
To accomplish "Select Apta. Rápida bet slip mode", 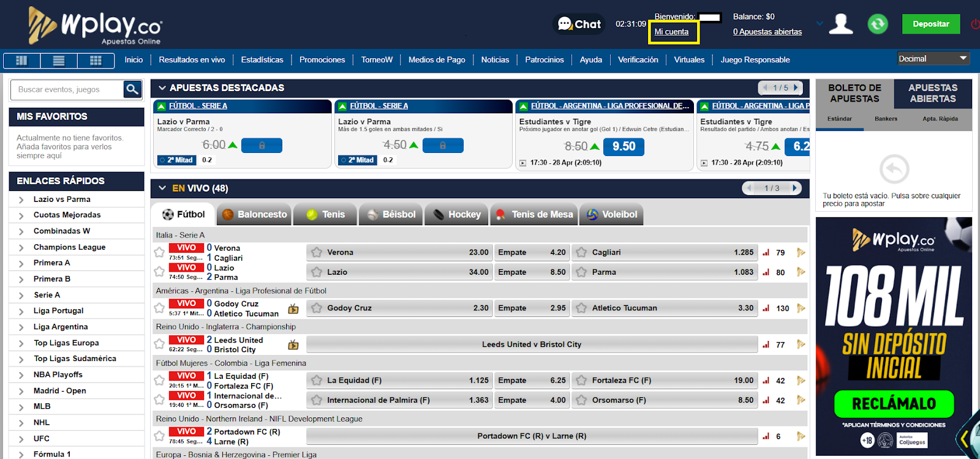I will click(940, 119).
